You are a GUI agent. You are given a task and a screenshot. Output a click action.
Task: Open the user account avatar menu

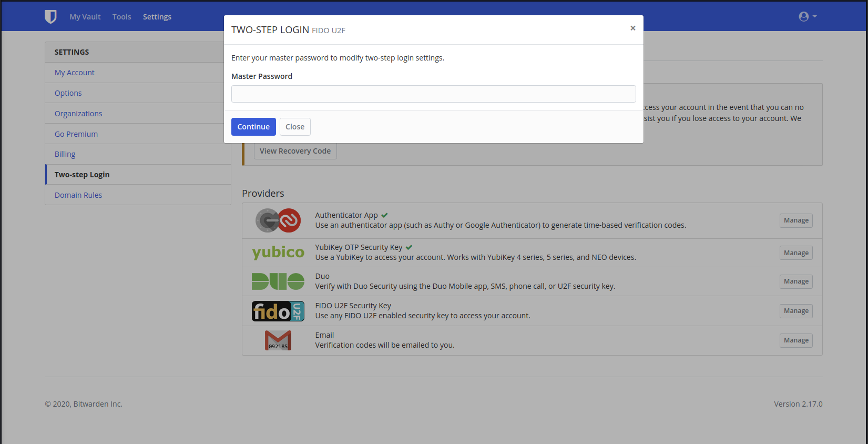[808, 17]
